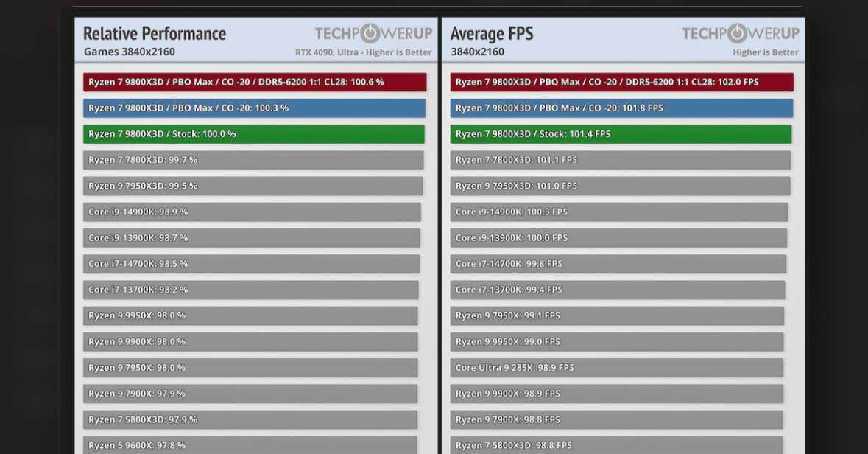Click the TechPowerUp logo in Average FPS chart
This screenshot has width=868, height=454.
(x=741, y=33)
